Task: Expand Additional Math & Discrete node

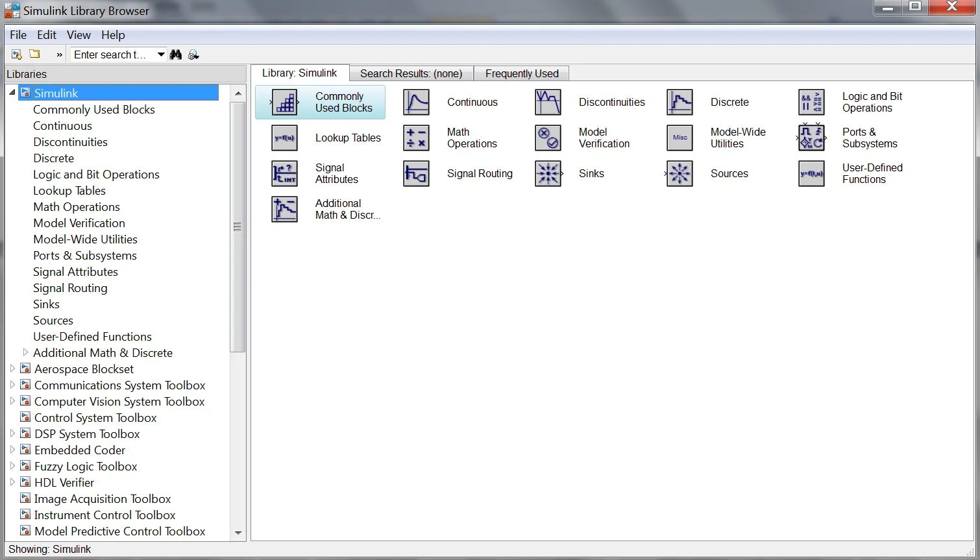Action: [x=25, y=352]
